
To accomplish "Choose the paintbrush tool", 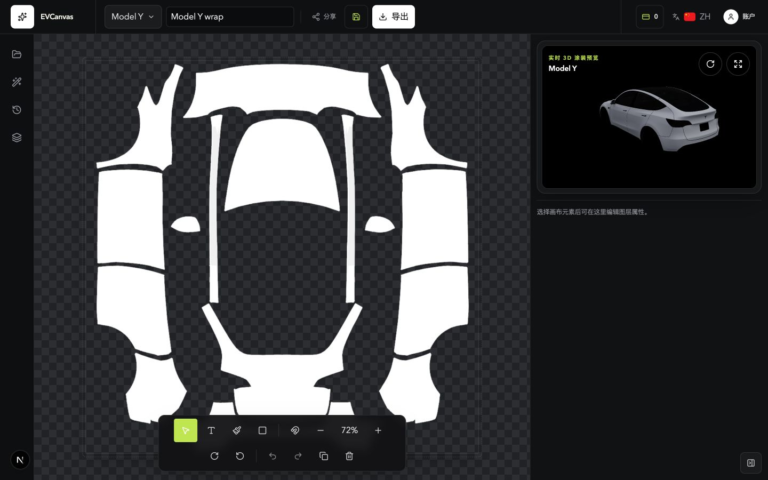I will click(237, 431).
